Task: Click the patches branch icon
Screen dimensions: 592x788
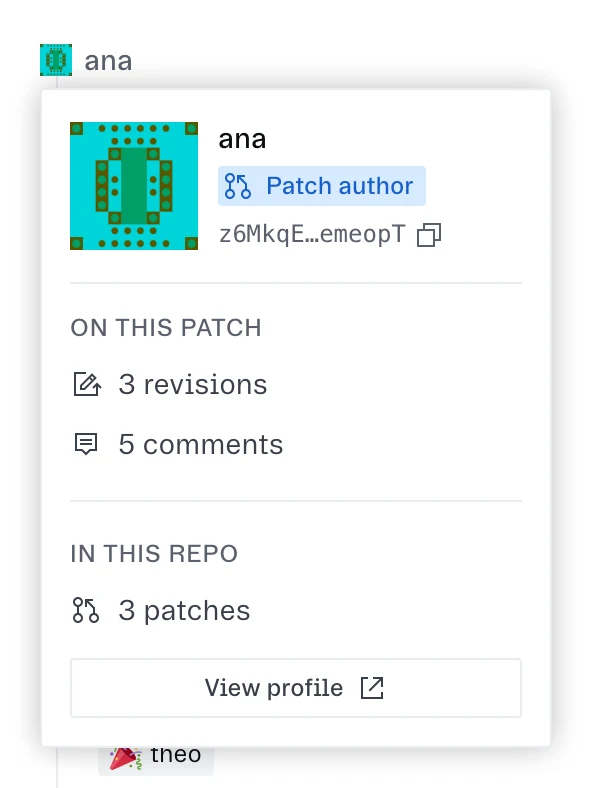Action: 86,610
